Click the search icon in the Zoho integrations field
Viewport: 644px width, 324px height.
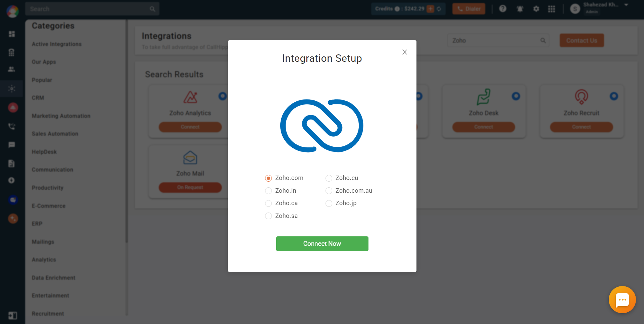click(543, 41)
